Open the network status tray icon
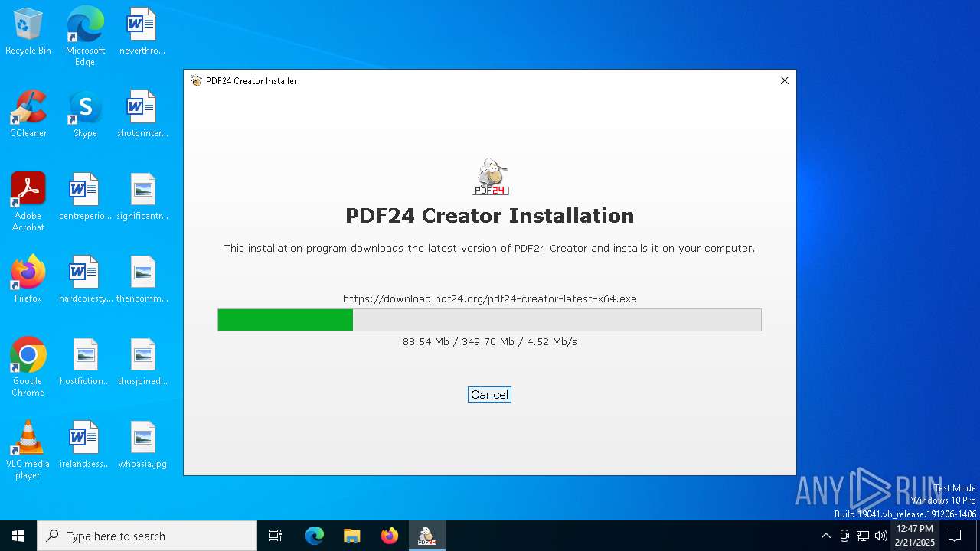Image resolution: width=980 pixels, height=551 pixels. point(863,536)
